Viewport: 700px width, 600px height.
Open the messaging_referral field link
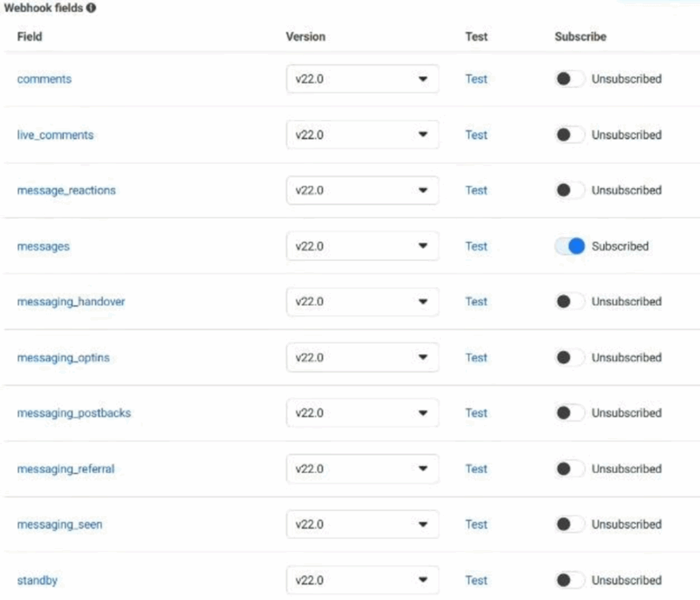(x=66, y=469)
